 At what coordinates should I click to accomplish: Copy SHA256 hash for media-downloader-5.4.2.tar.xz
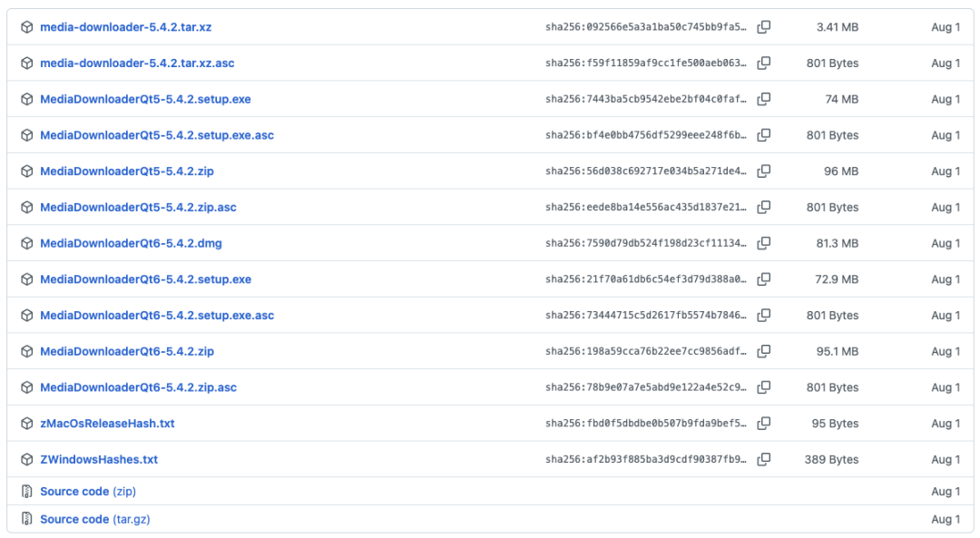764,27
